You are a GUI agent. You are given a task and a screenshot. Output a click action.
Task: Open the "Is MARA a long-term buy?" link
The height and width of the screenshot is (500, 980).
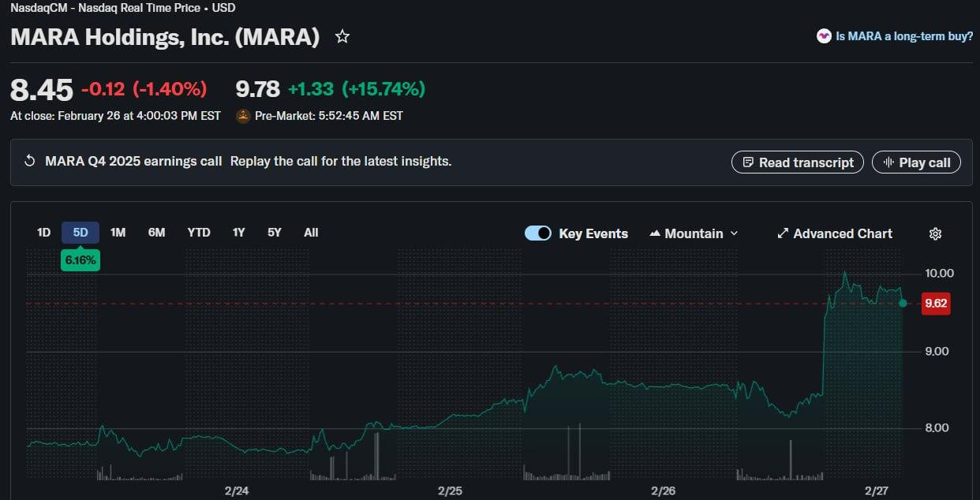click(904, 36)
